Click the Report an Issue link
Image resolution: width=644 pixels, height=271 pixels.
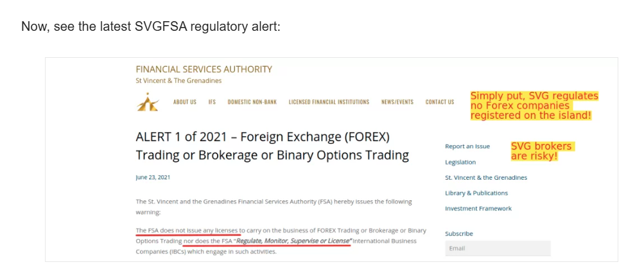[x=467, y=146]
